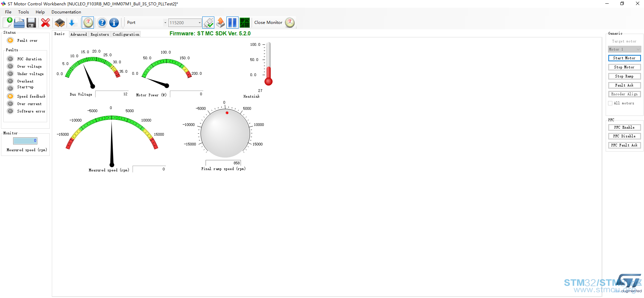The height and width of the screenshot is (298, 644).
Task: Switch to the Configuration tab
Action: [126, 34]
